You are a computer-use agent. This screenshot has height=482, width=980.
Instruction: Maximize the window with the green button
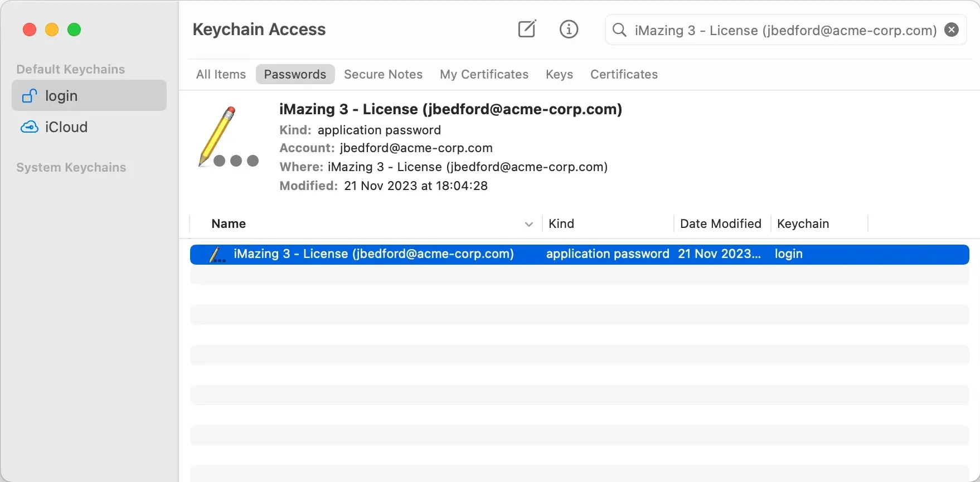pyautogui.click(x=74, y=30)
